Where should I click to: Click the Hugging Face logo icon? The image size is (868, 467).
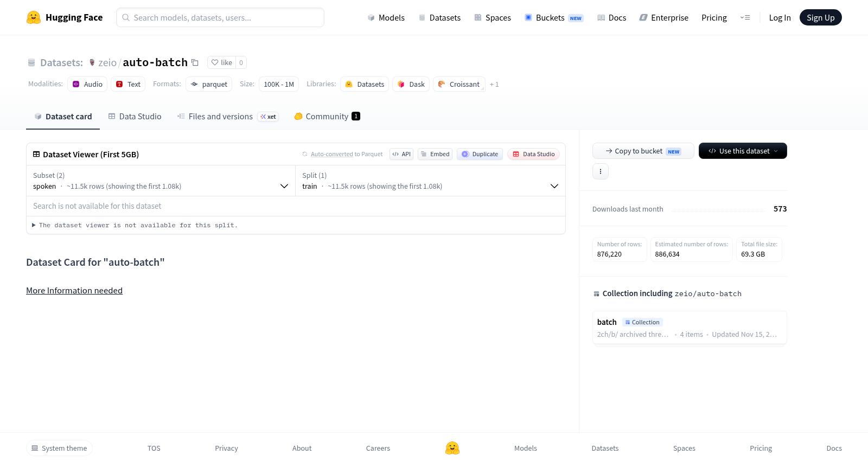(x=34, y=17)
